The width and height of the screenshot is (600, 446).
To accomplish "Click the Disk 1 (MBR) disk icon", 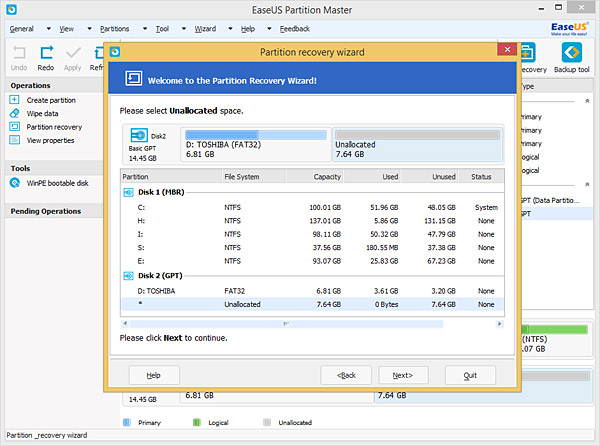I will pyautogui.click(x=128, y=192).
